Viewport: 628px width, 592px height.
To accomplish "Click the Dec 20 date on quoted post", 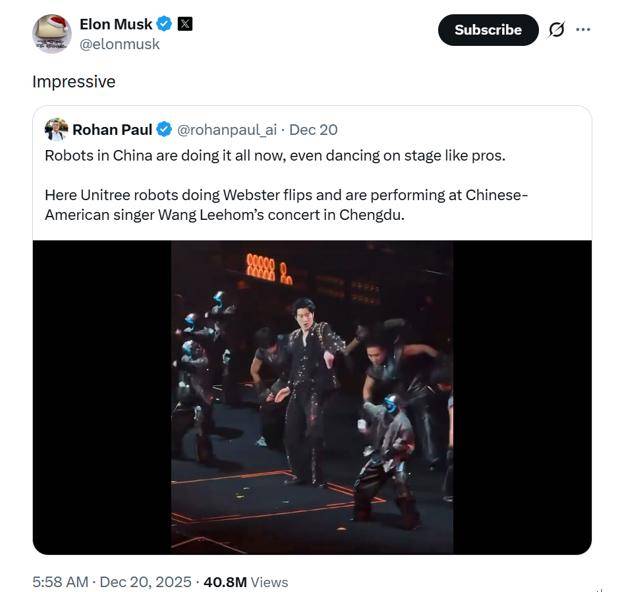I will coord(313,129).
